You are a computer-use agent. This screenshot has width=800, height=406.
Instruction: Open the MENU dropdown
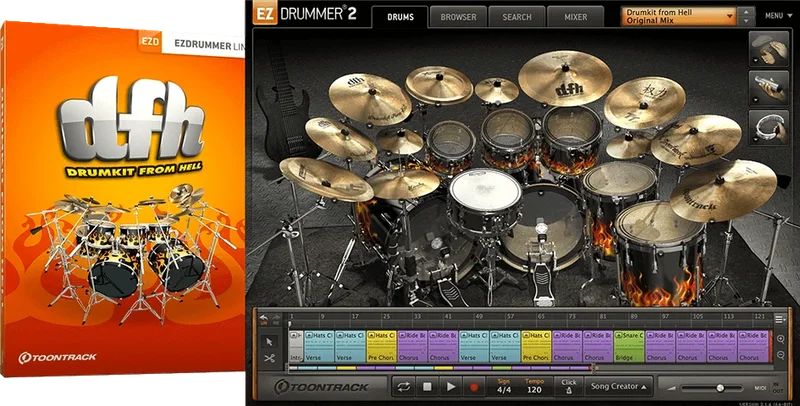[x=778, y=16]
